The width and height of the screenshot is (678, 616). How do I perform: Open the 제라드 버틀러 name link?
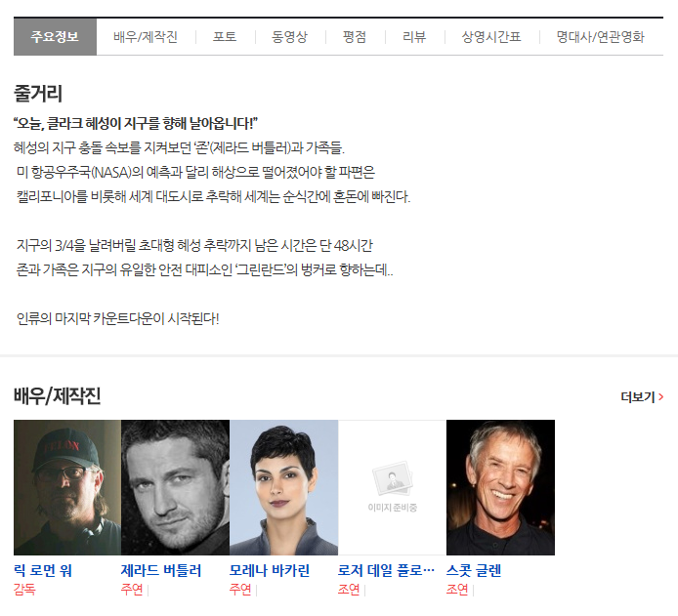pos(161,571)
